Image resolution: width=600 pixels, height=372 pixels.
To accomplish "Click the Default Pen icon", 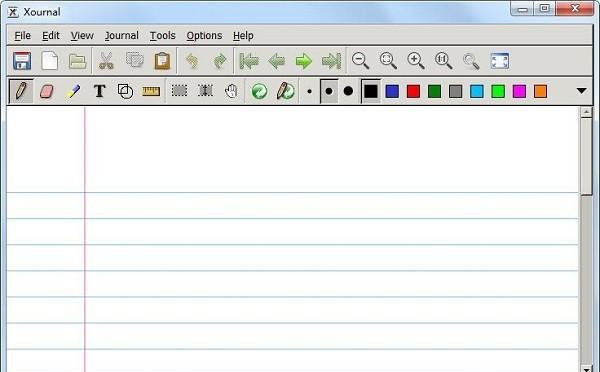I will (x=285, y=91).
